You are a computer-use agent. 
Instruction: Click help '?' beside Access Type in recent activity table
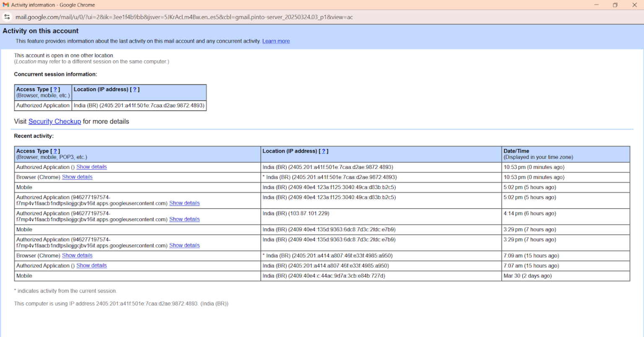[55, 151]
